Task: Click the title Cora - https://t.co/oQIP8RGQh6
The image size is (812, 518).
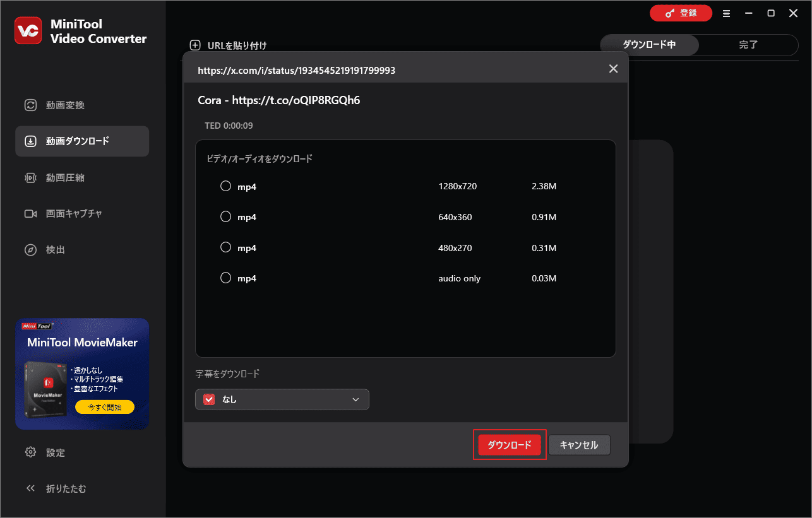Action: pos(279,100)
